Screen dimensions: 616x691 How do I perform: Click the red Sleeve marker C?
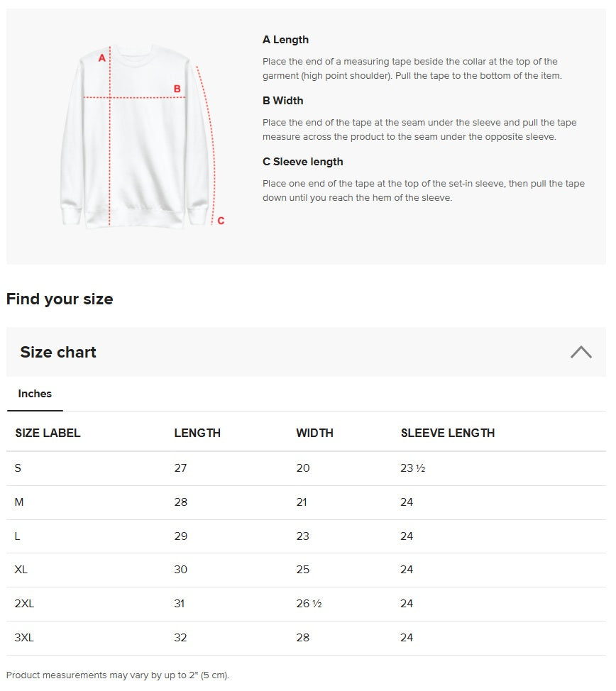tap(221, 220)
